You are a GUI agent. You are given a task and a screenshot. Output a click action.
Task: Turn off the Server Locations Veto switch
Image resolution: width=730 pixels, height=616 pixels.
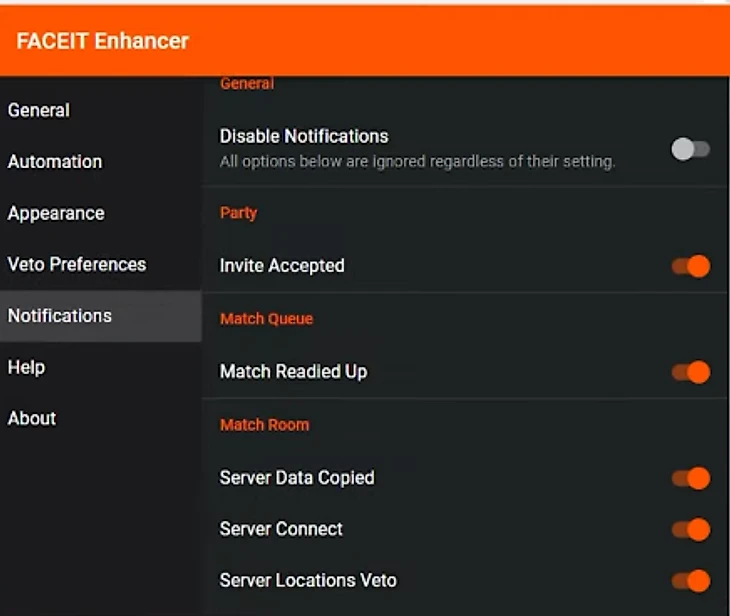tap(691, 580)
